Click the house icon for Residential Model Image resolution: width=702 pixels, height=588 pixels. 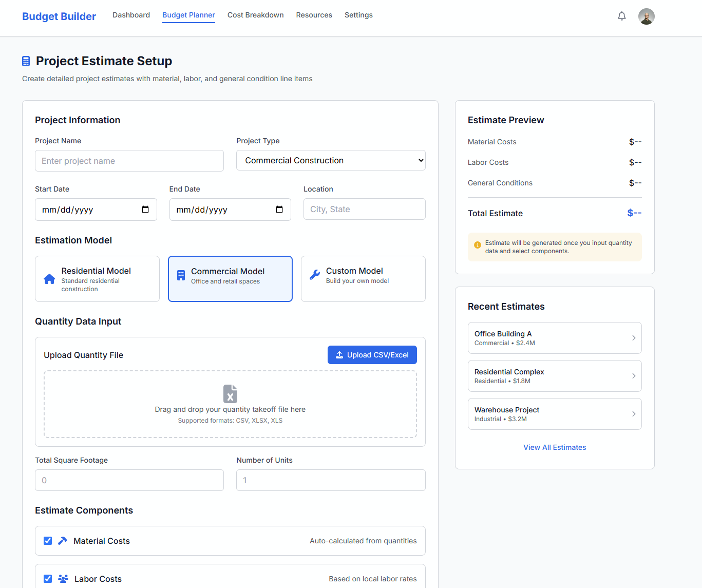tap(49, 279)
